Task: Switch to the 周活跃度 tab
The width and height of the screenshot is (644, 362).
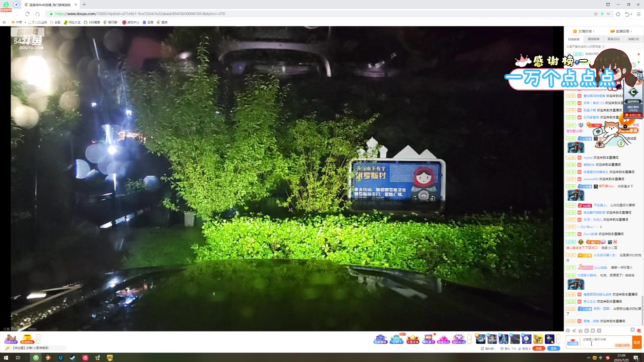Action: pyautogui.click(x=593, y=39)
